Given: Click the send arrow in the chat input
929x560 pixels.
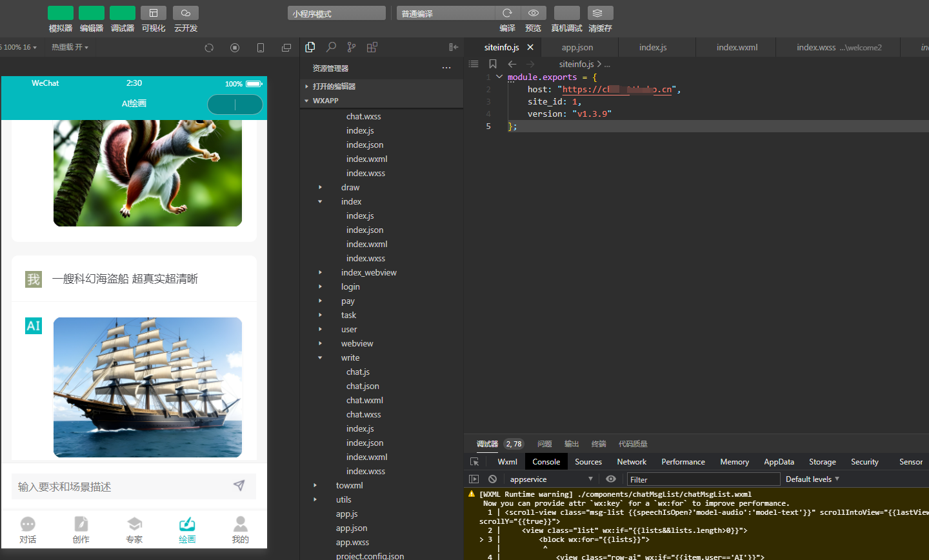Looking at the screenshot, I should click(x=239, y=486).
